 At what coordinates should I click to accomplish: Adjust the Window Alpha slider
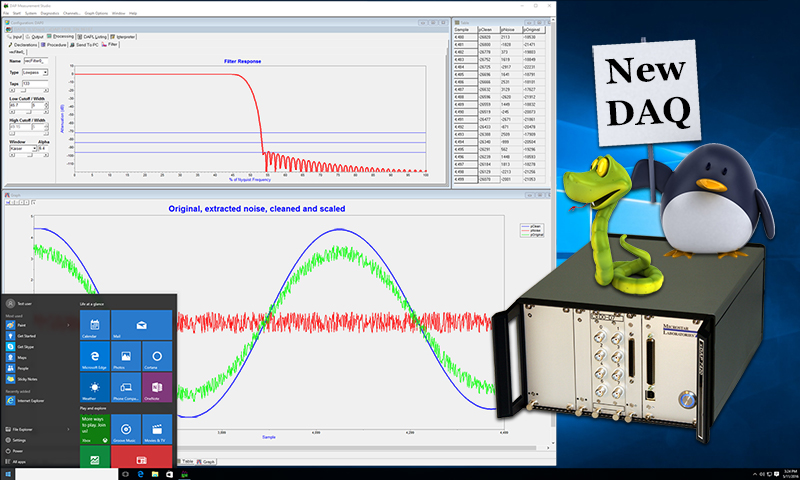29,155
